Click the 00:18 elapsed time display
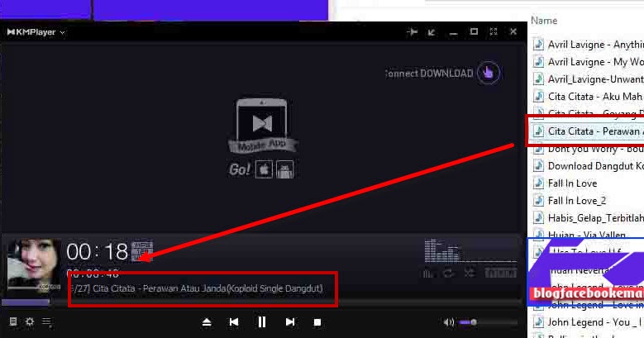Viewport: 644px width, 338px height. point(98,251)
